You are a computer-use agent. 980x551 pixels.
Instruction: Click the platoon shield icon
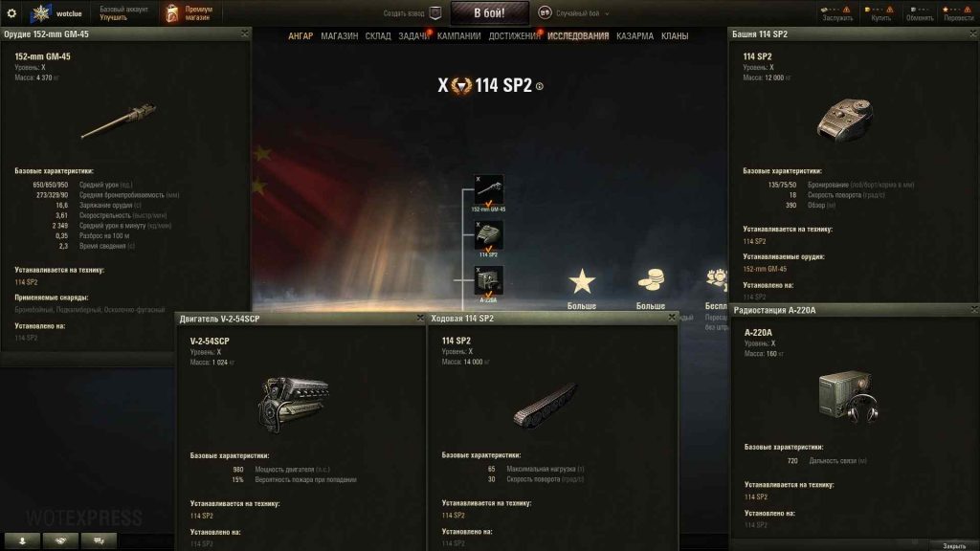[435, 13]
